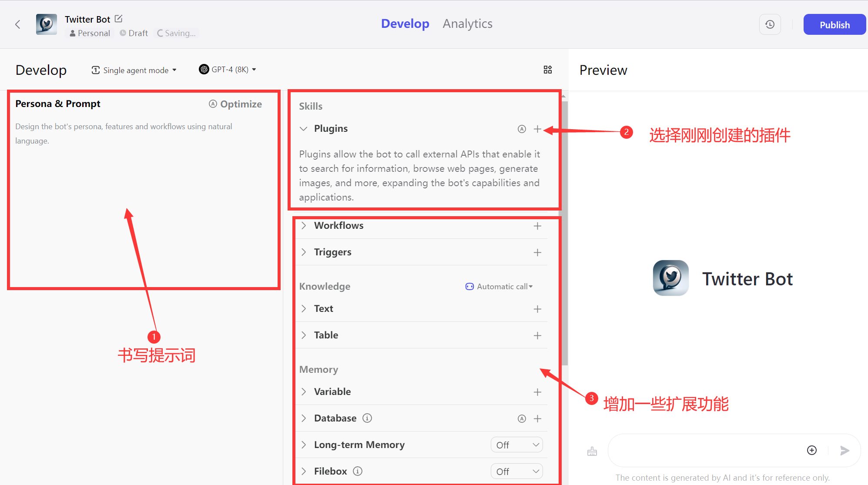Publish the bot
868x485 pixels.
(x=834, y=25)
